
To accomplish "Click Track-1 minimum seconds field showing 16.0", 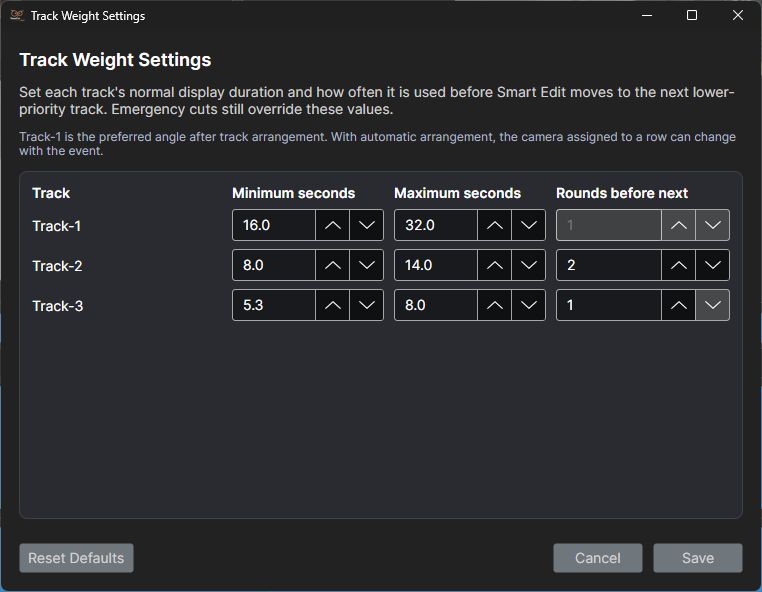I will [274, 225].
